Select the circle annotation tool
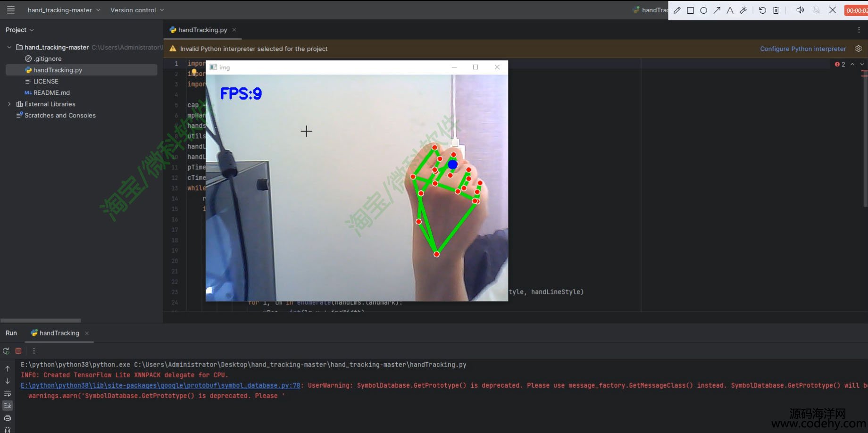Image resolution: width=868 pixels, height=433 pixels. [704, 10]
